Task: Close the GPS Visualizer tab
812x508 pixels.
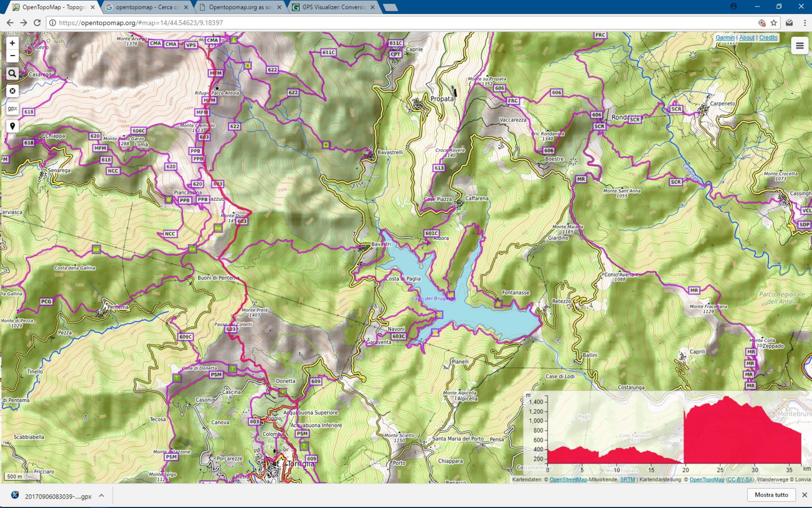Action: pos(373,7)
